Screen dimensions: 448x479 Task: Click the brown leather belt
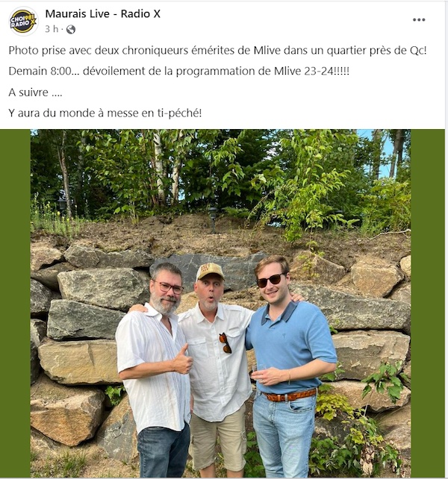(289, 396)
